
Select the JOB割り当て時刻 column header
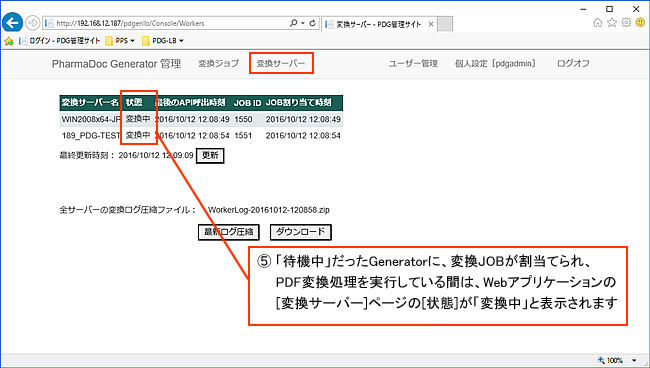click(x=298, y=102)
